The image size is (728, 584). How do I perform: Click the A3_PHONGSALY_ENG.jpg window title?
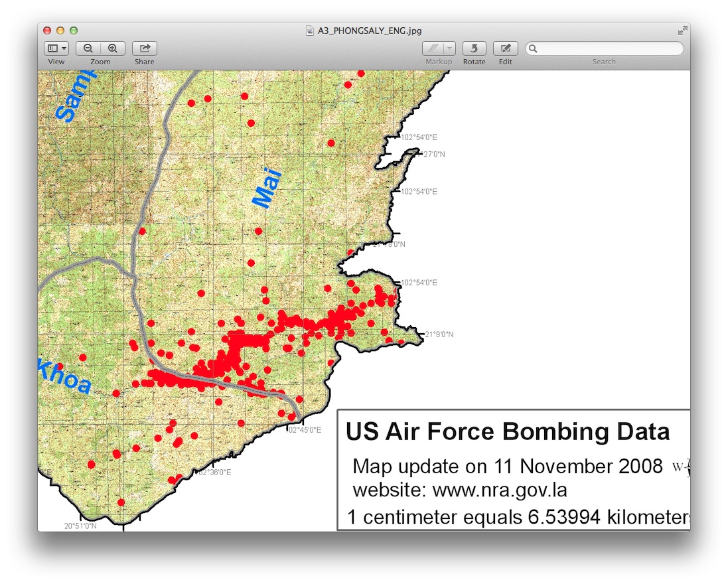coord(370,31)
